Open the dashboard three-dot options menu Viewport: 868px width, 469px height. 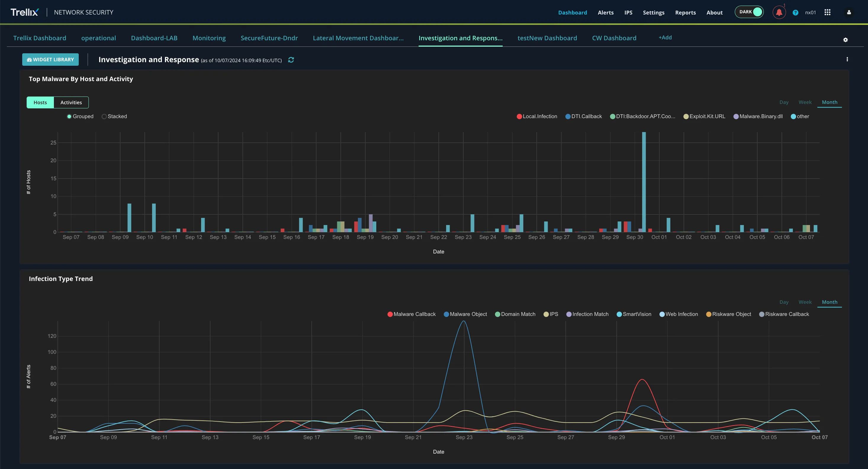[x=847, y=59]
